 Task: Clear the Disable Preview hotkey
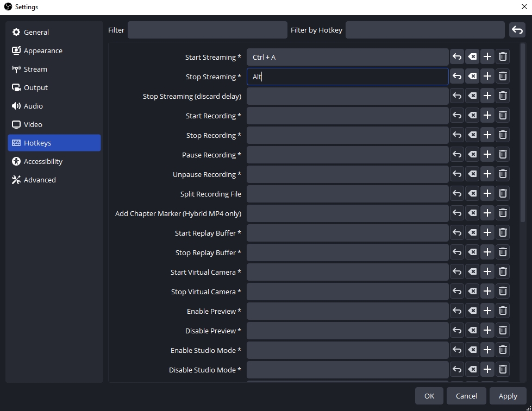pos(472,331)
